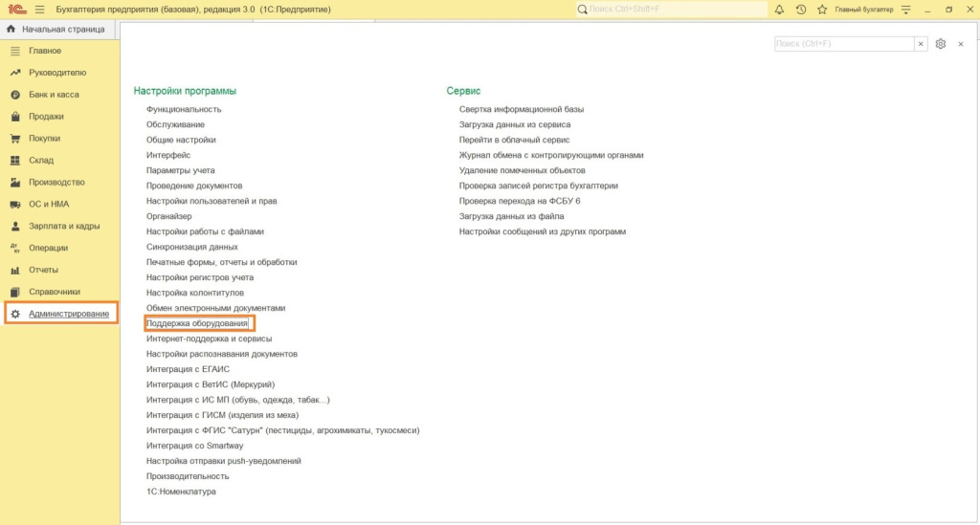Open Удаление помеченных объектов link
This screenshot has width=980, height=525.
click(523, 170)
